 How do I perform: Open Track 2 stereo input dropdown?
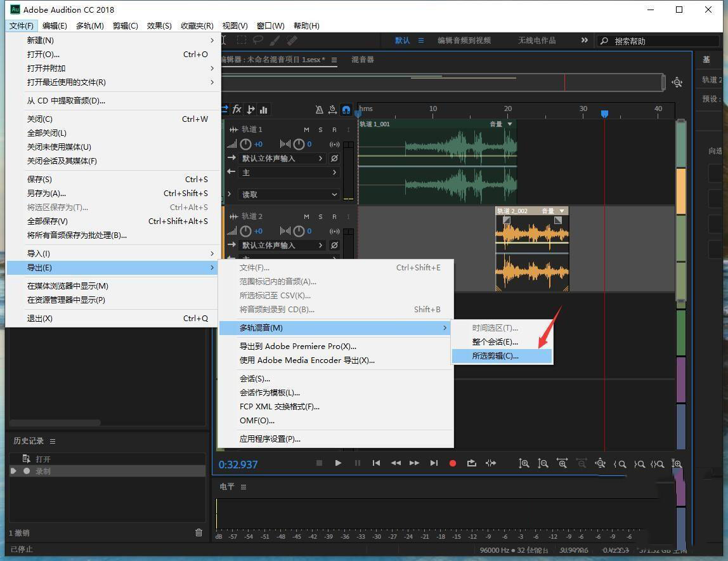point(282,246)
